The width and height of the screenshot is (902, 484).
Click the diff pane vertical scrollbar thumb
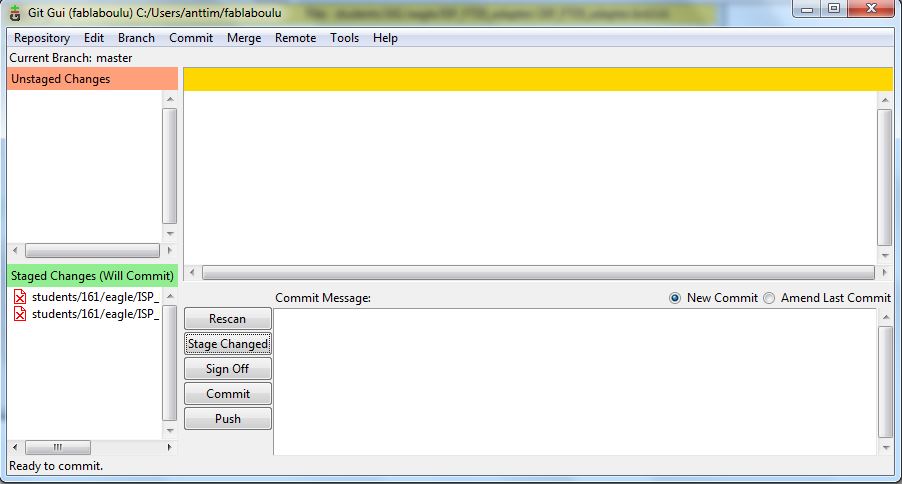click(x=885, y=177)
